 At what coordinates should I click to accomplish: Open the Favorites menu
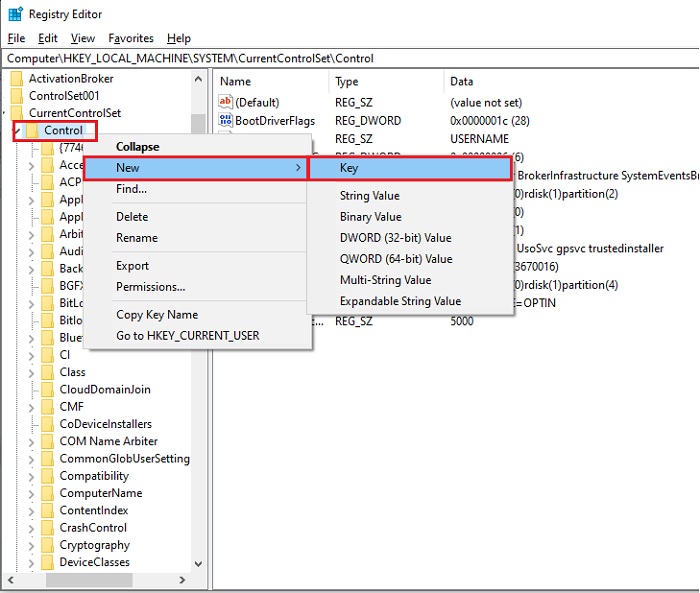[x=131, y=38]
